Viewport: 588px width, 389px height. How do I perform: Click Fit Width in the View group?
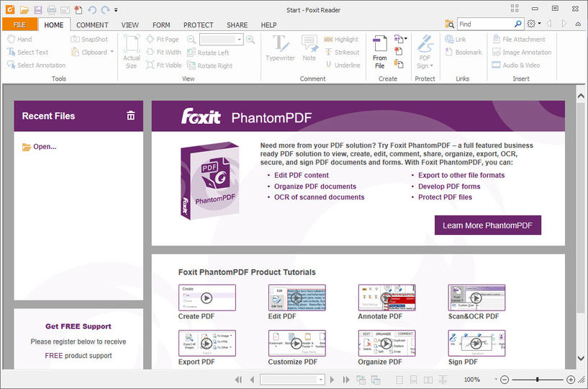[163, 52]
